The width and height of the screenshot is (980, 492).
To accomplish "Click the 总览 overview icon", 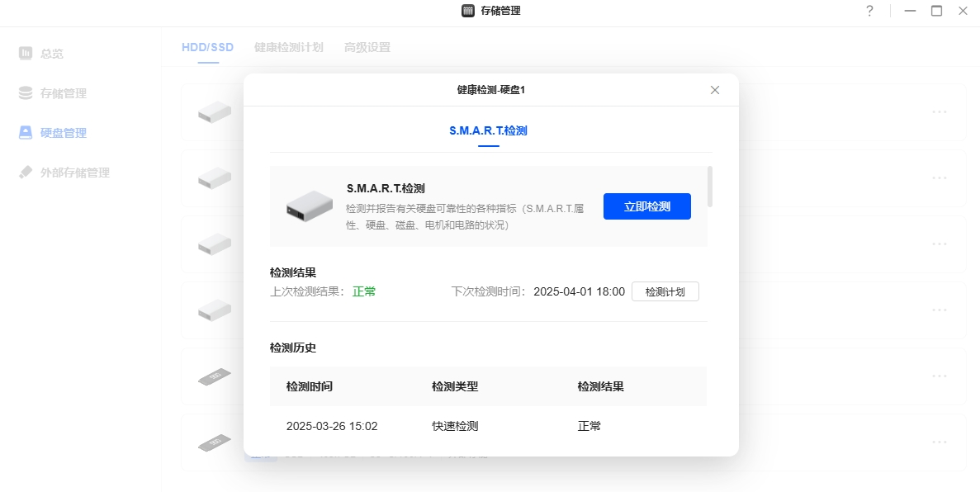I will tap(25, 53).
